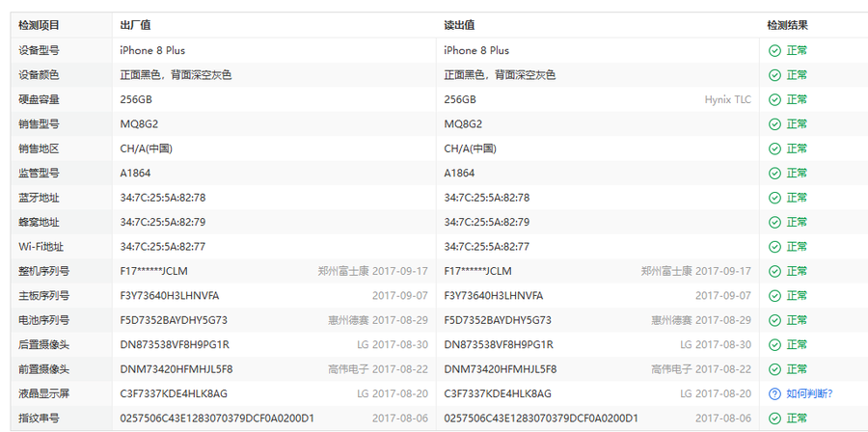Select the 前置摄像头 row label
The image size is (868, 432).
[x=43, y=369]
